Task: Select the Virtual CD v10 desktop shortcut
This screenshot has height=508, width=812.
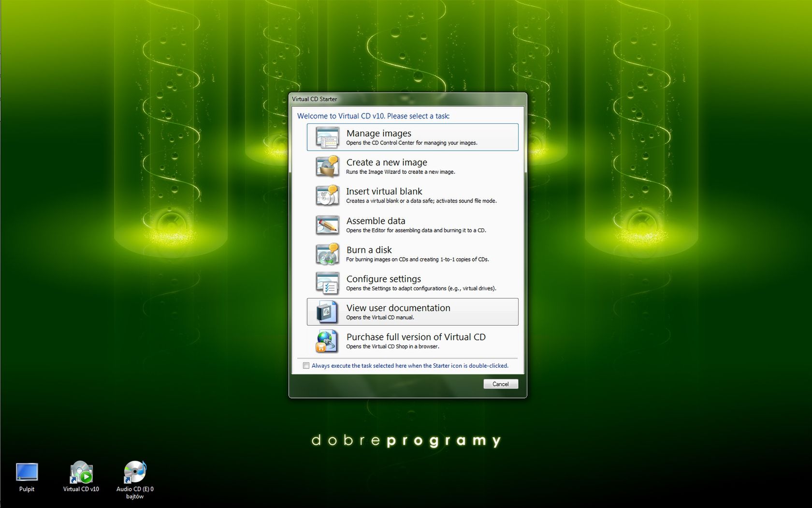Action: pos(81,473)
